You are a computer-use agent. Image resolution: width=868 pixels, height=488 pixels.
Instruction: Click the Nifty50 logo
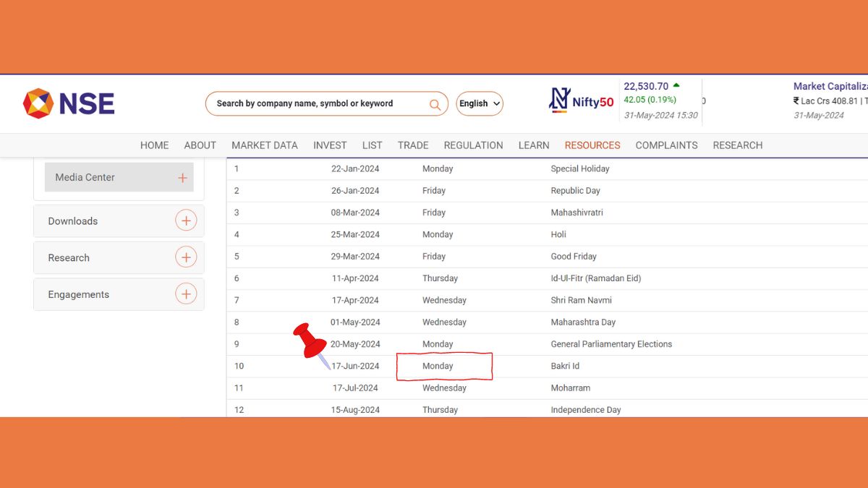point(581,101)
